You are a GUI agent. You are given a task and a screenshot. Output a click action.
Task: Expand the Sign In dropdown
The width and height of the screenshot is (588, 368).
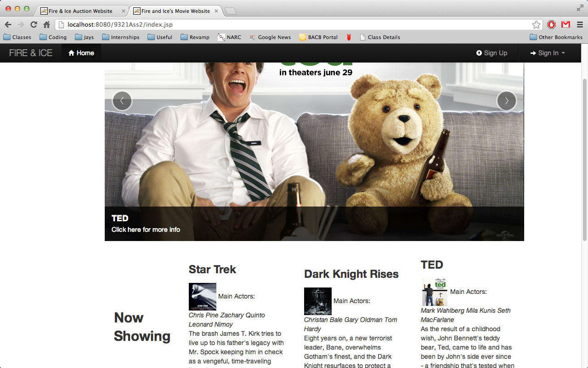548,53
